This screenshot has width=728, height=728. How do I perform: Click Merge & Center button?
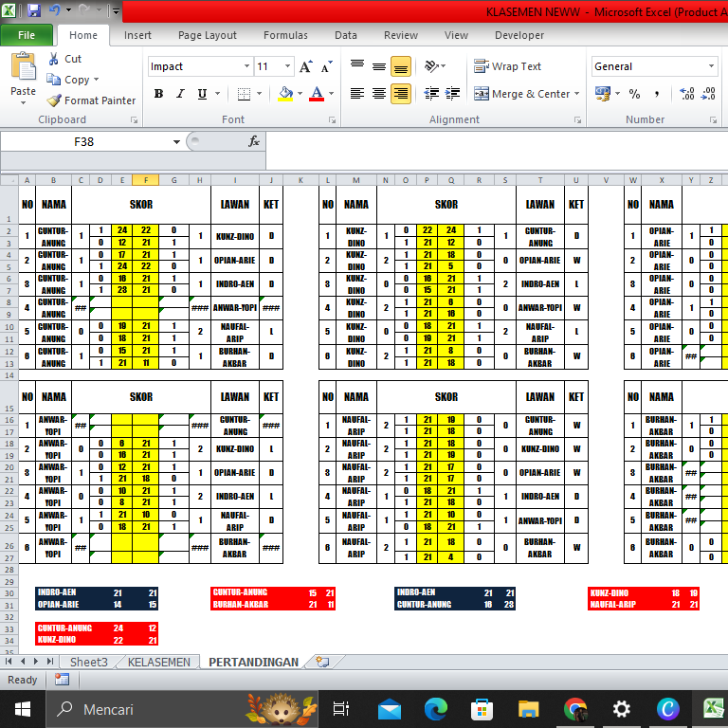tap(522, 94)
